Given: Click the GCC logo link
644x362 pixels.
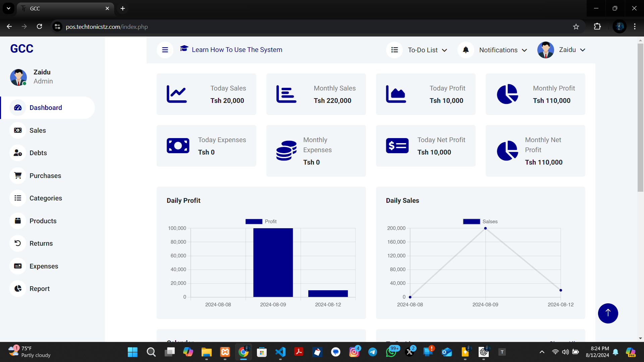Looking at the screenshot, I should coord(22,49).
